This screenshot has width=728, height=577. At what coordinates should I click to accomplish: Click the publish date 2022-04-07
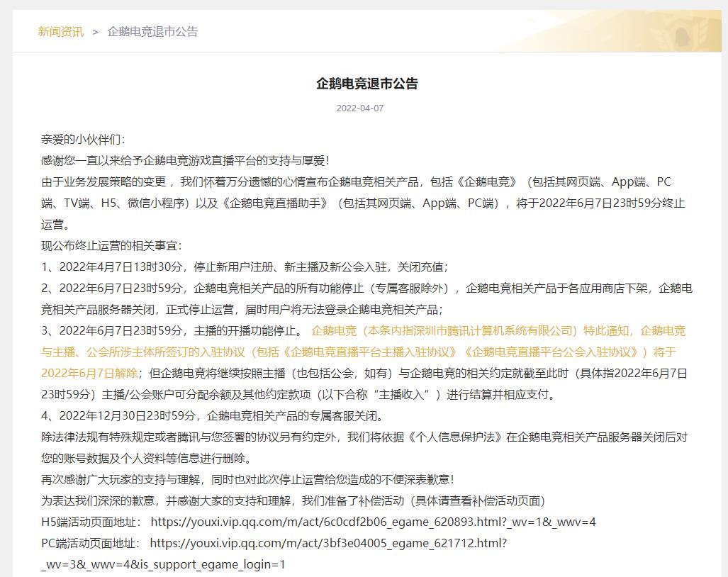click(x=360, y=108)
